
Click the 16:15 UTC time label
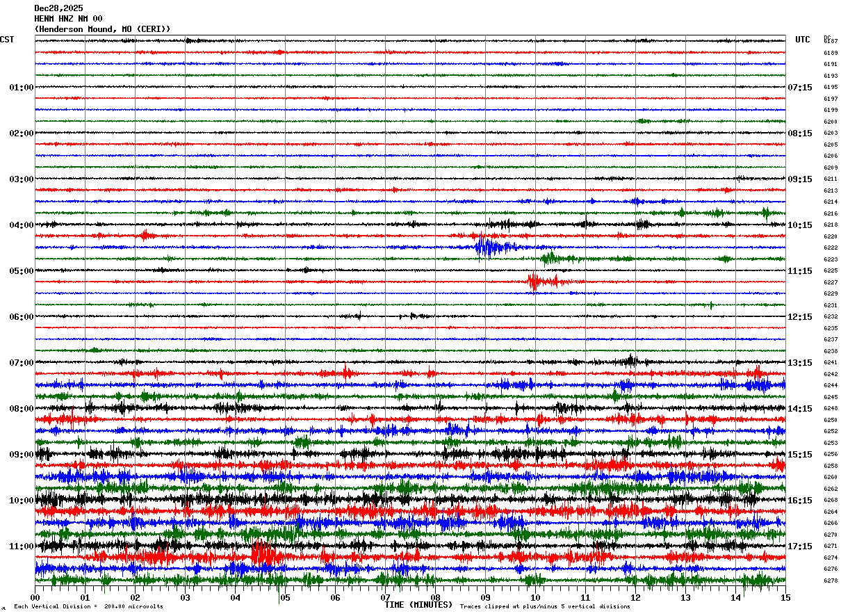[800, 501]
